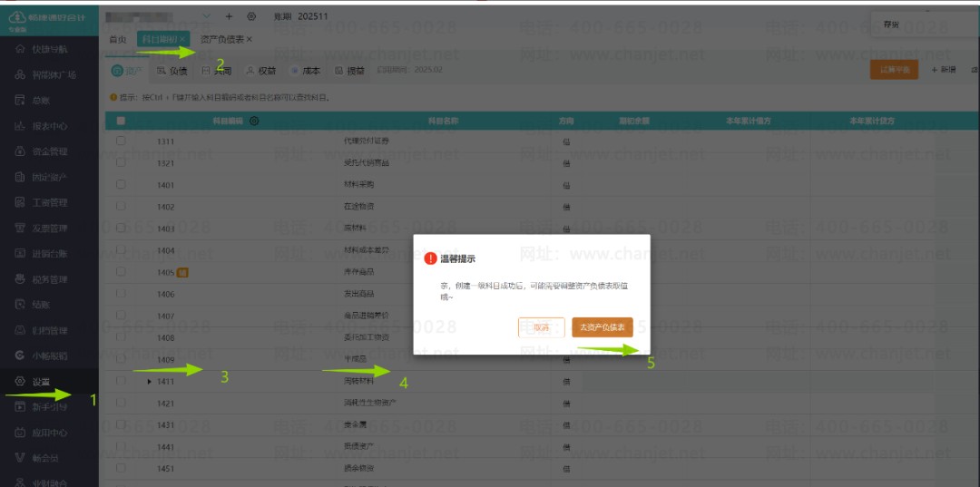
Task: Check the box for row 1406
Action: coord(121,294)
